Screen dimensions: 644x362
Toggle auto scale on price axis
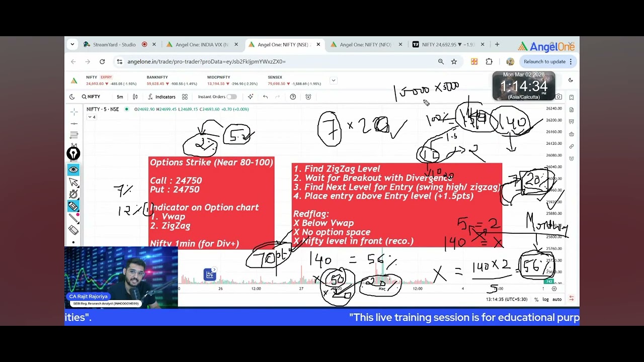[x=557, y=299]
